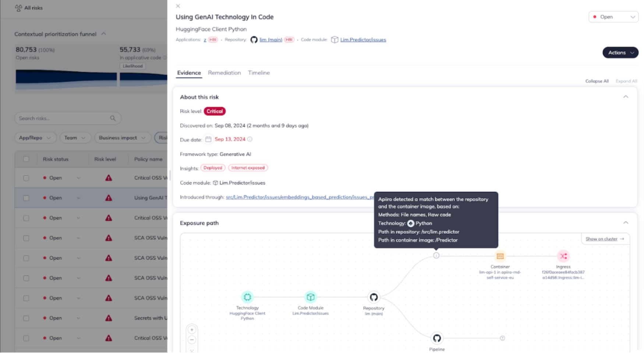
Task: Toggle the select-all checkbox in table header
Action: [x=26, y=159]
